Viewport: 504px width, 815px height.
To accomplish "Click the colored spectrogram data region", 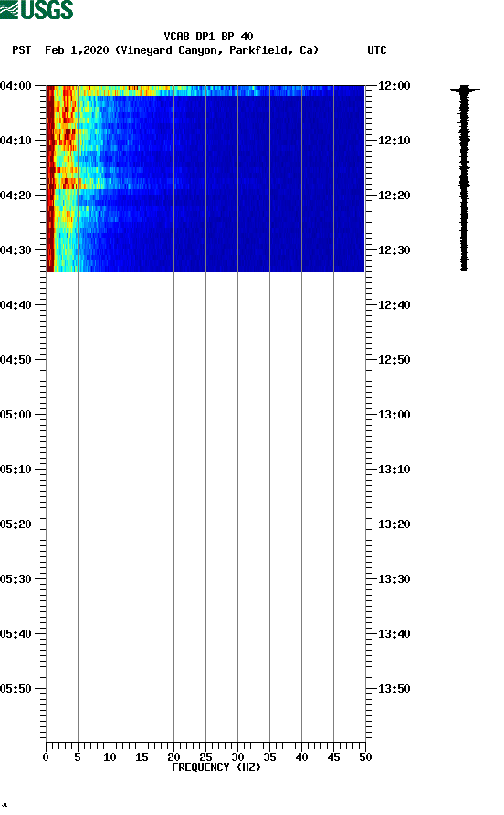I will click(x=205, y=178).
